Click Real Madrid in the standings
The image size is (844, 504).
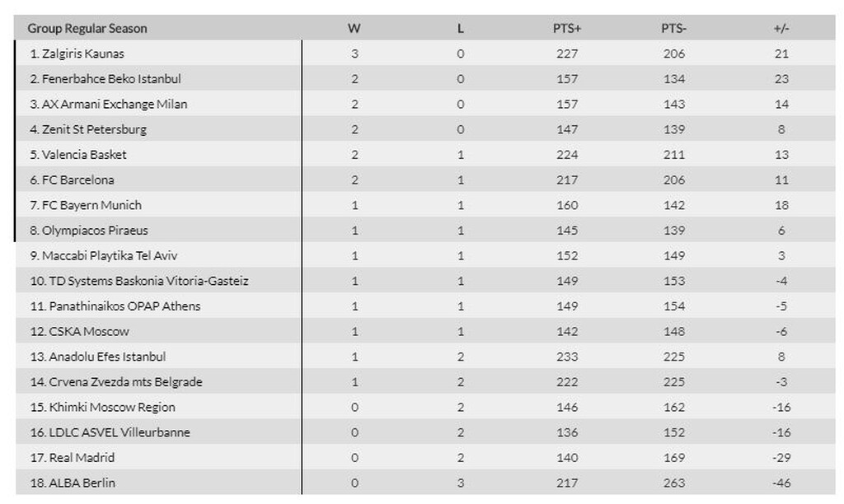click(72, 458)
